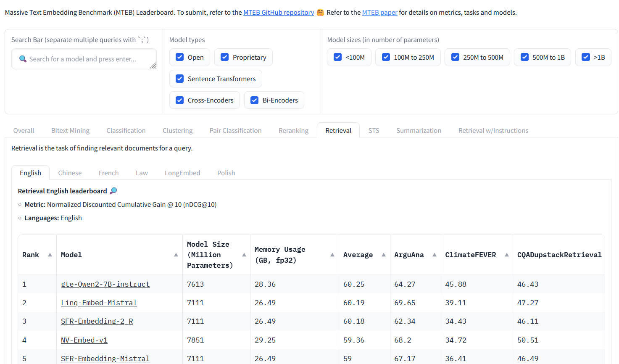The height and width of the screenshot is (364, 619).
Task: Grab the search box resize handle
Action: coord(153,66)
